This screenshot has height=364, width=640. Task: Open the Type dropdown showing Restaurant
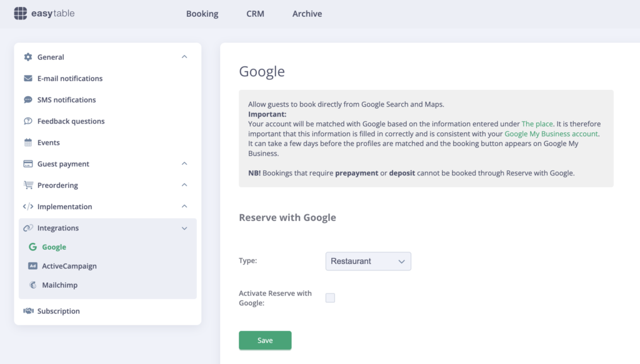click(x=368, y=261)
